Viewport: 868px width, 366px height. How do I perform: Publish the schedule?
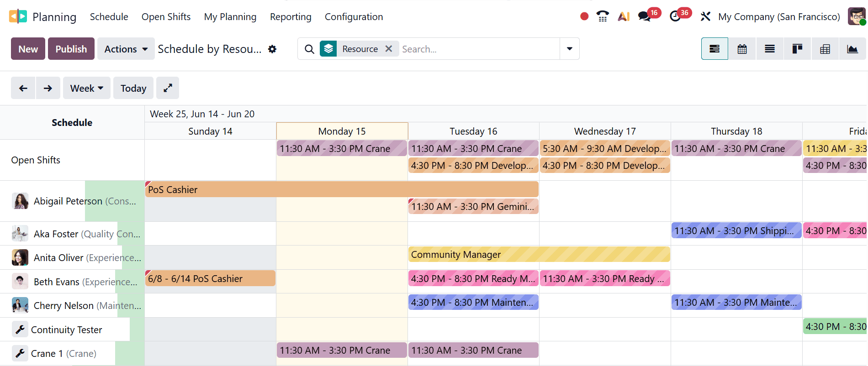(71, 49)
